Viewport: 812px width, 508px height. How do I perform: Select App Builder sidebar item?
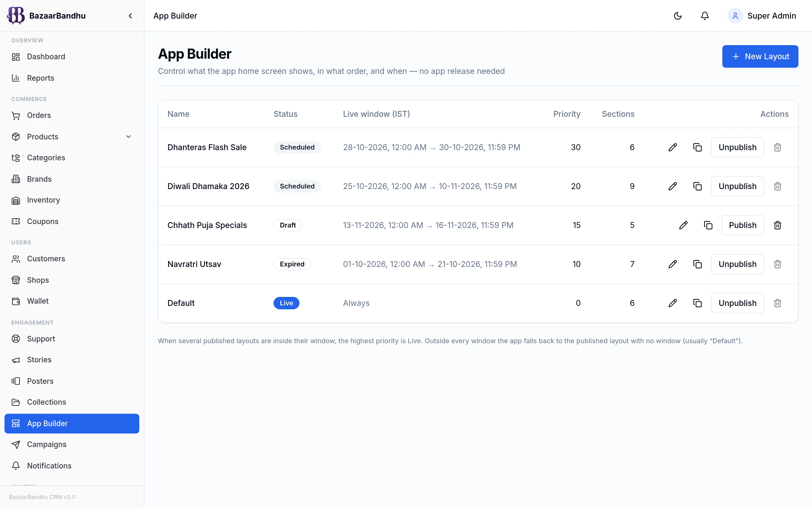[72, 423]
